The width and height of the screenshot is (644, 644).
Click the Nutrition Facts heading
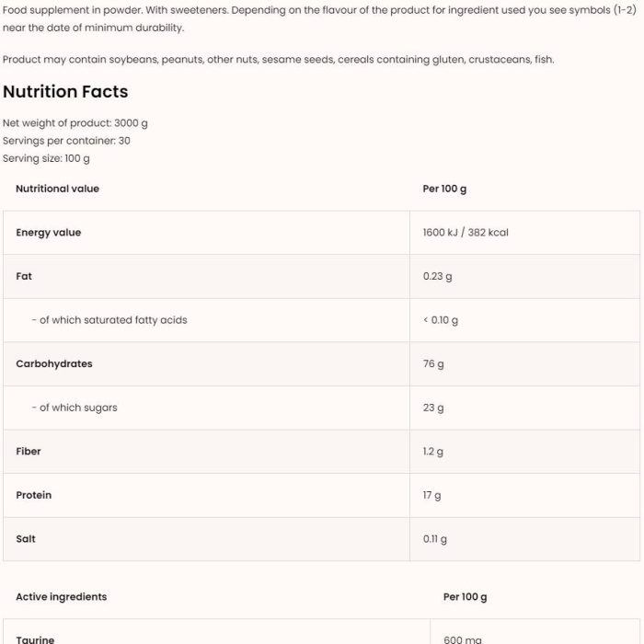click(x=65, y=92)
